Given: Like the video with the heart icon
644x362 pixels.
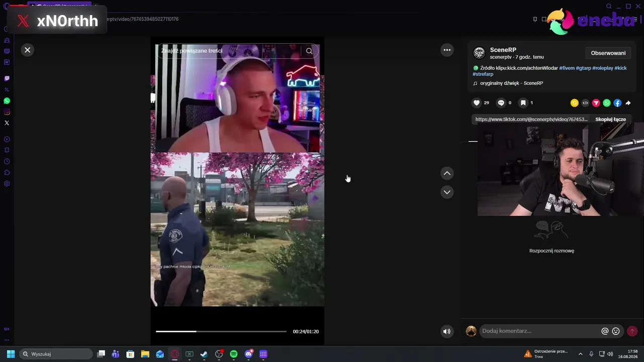Looking at the screenshot, I should [476, 103].
